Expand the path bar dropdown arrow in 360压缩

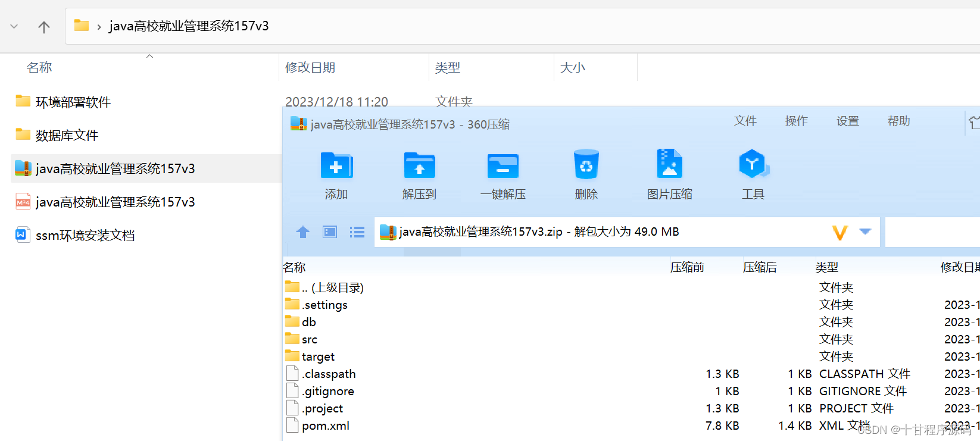[866, 232]
